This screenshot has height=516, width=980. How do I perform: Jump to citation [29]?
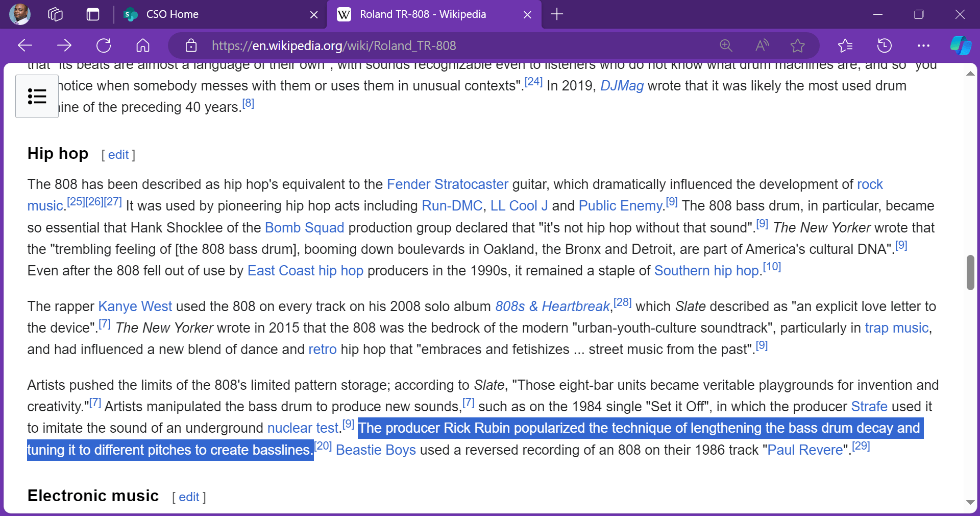pyautogui.click(x=861, y=446)
